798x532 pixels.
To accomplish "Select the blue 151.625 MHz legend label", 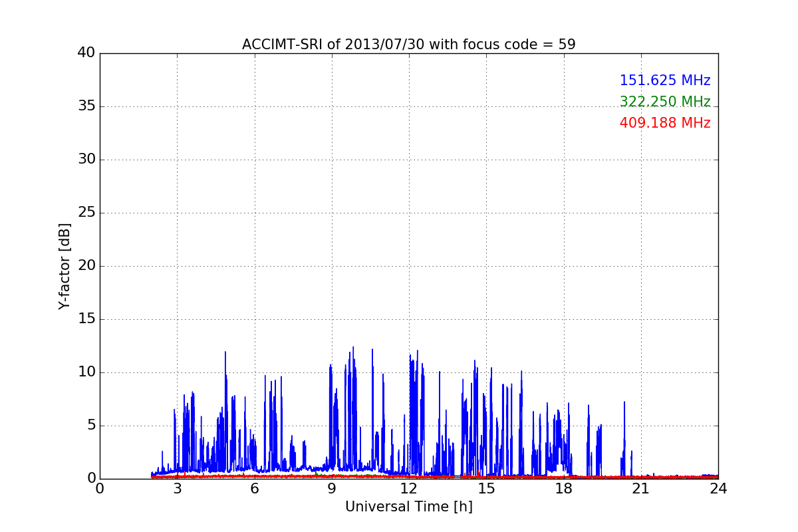I will pos(665,80).
